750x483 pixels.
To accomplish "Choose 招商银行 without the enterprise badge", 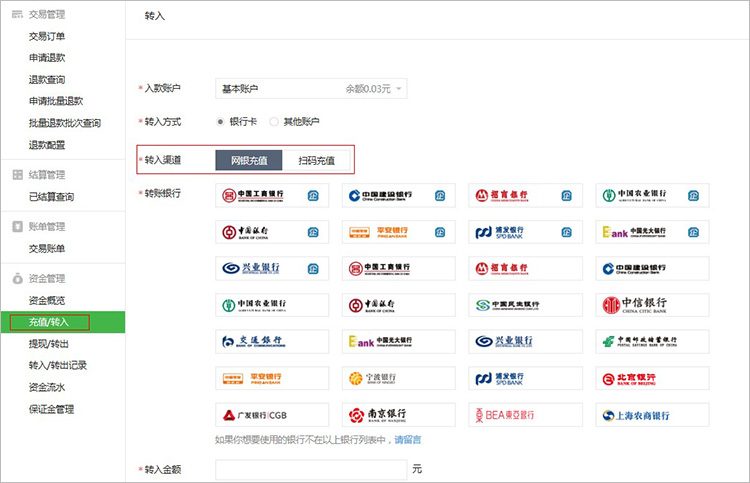I will click(x=526, y=268).
